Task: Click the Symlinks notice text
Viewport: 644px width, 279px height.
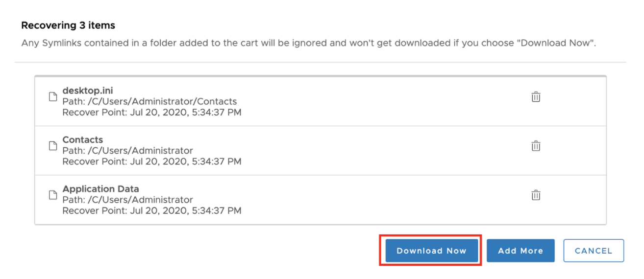Action: coord(308,43)
